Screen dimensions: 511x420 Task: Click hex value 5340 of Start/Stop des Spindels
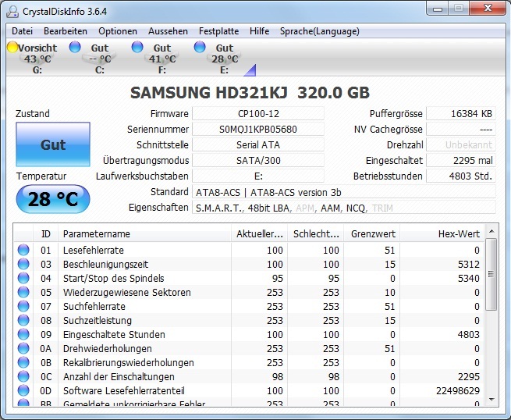469,278
